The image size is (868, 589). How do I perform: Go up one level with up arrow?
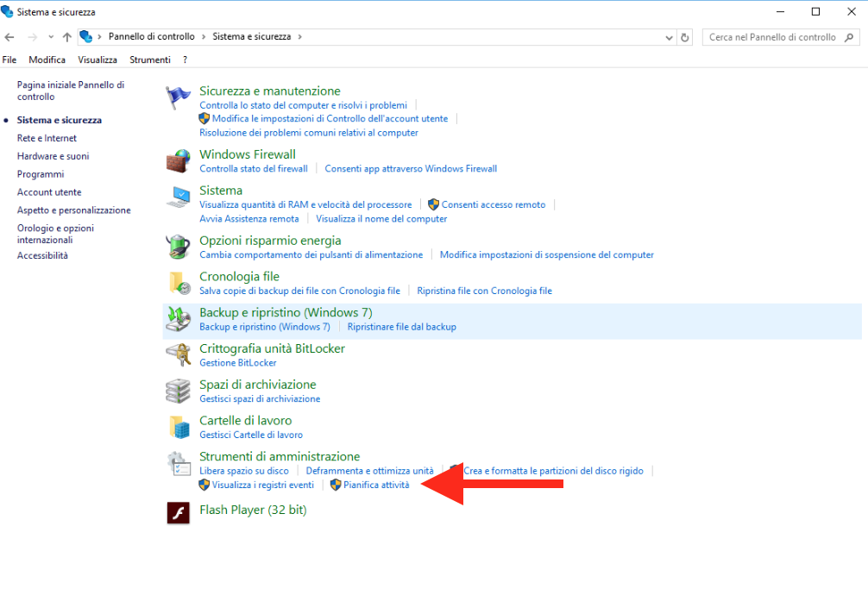coord(67,37)
